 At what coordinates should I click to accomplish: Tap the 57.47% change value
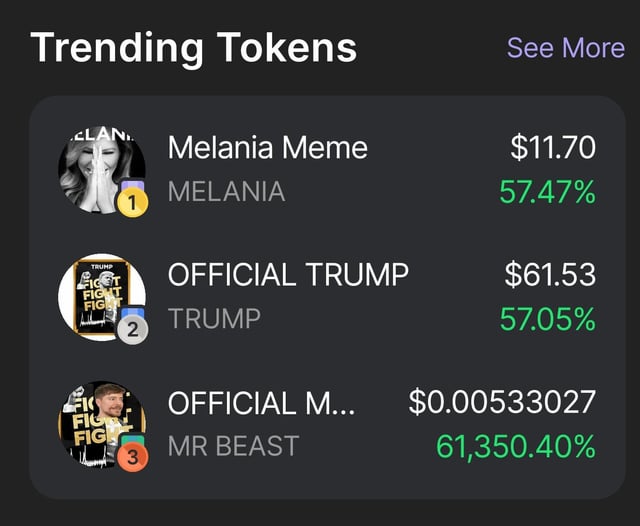547,191
